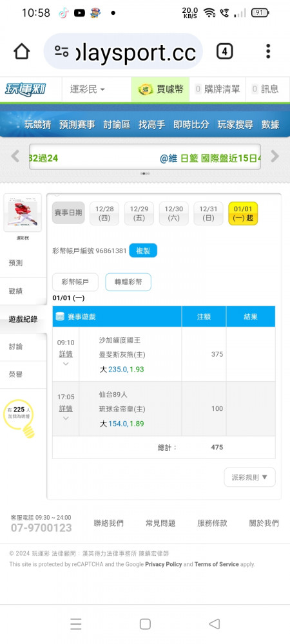Screen dimensions: 290x644
Task: Tap the Android back navigation triangle
Action: pos(215,624)
